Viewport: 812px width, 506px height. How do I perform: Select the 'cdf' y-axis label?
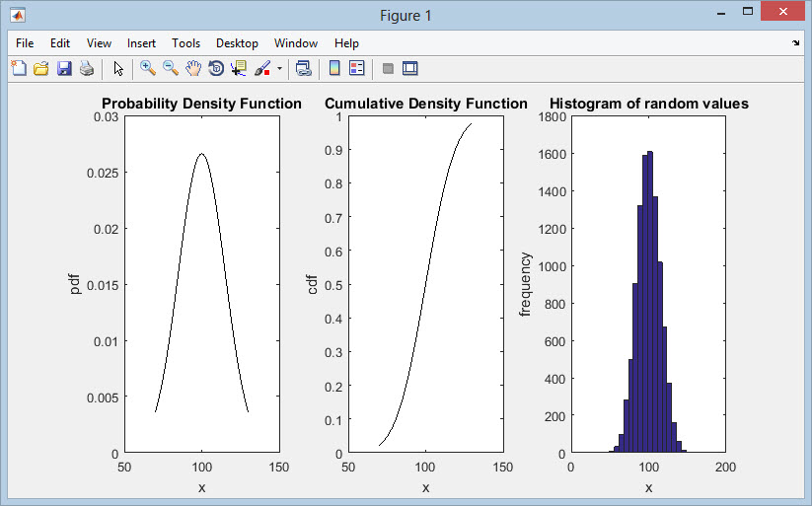click(312, 285)
